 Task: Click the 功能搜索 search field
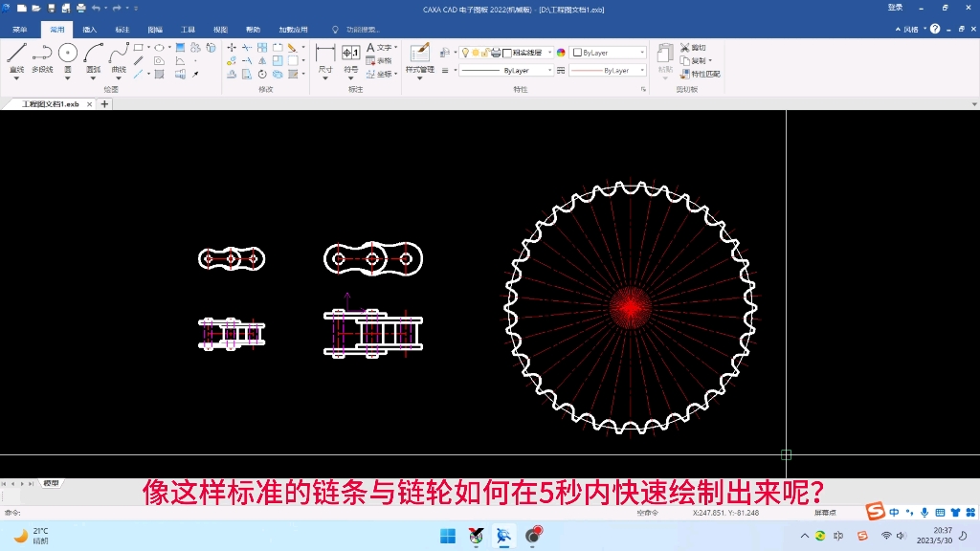[363, 30]
